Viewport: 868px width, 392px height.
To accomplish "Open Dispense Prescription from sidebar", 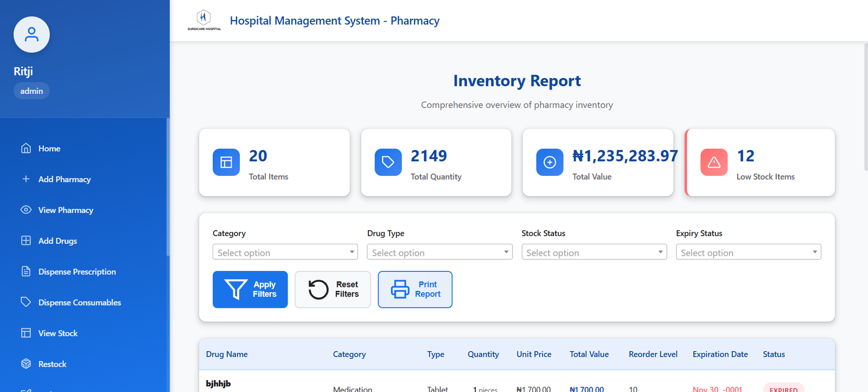I will pyautogui.click(x=77, y=272).
